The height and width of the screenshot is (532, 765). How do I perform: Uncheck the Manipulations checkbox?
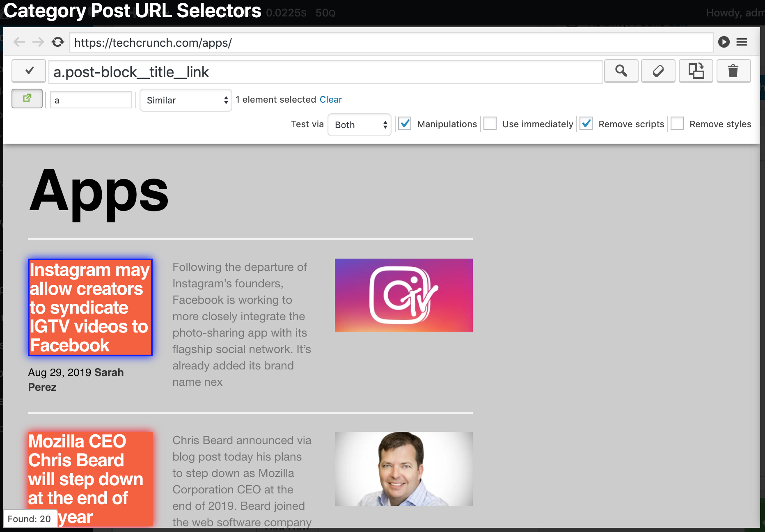click(x=405, y=124)
